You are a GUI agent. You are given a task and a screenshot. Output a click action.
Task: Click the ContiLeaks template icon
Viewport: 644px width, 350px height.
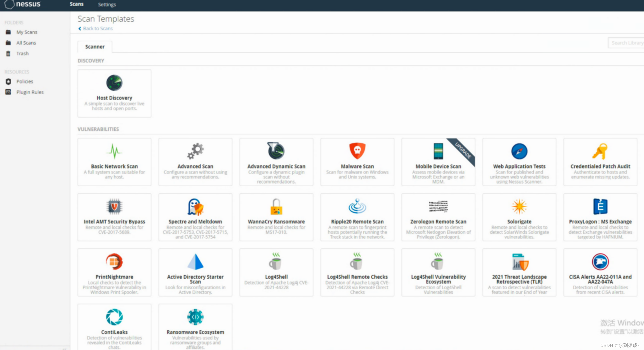pyautogui.click(x=114, y=317)
